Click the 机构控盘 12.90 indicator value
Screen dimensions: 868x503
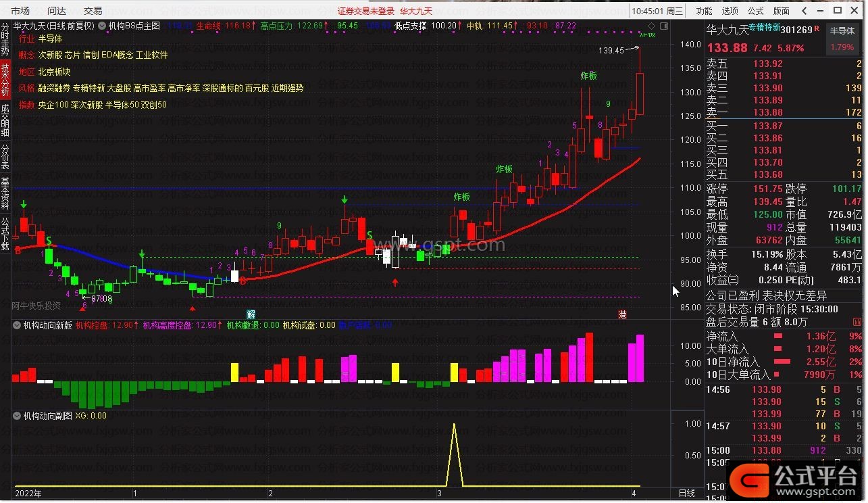tap(107, 325)
